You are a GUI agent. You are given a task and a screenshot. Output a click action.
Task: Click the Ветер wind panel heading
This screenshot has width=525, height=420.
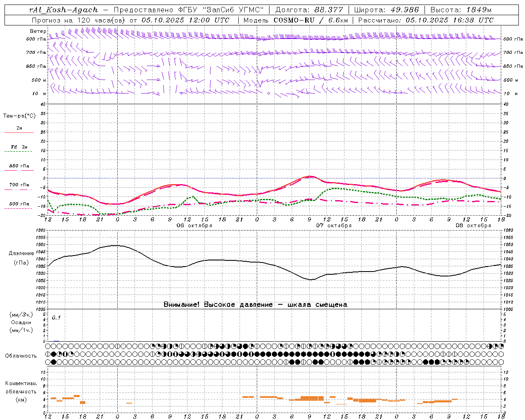38,31
